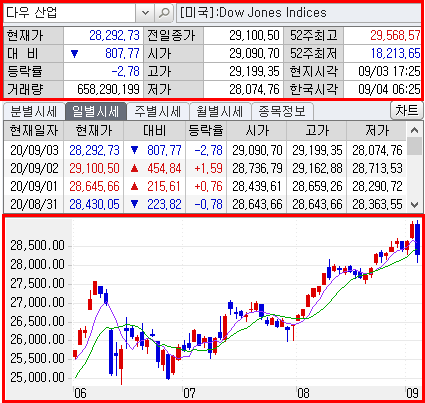Open the 주별시세 tab
This screenshot has width=425, height=403.
point(158,111)
